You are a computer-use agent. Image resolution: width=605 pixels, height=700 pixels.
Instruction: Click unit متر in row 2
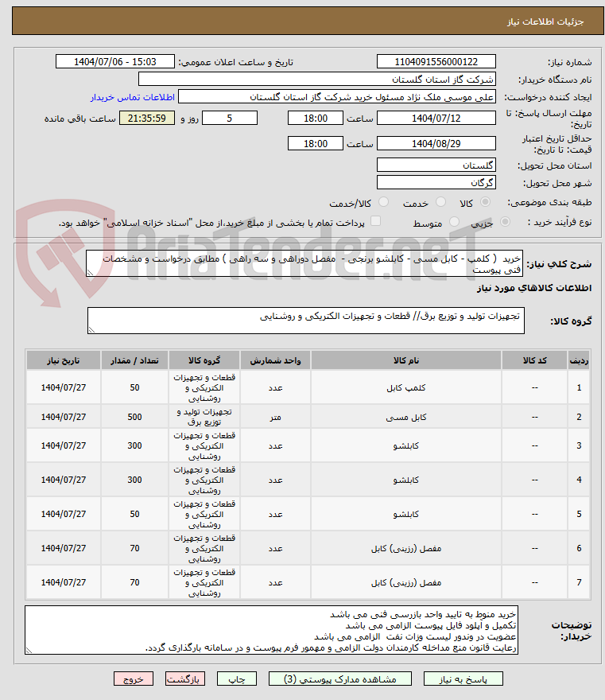[275, 417]
